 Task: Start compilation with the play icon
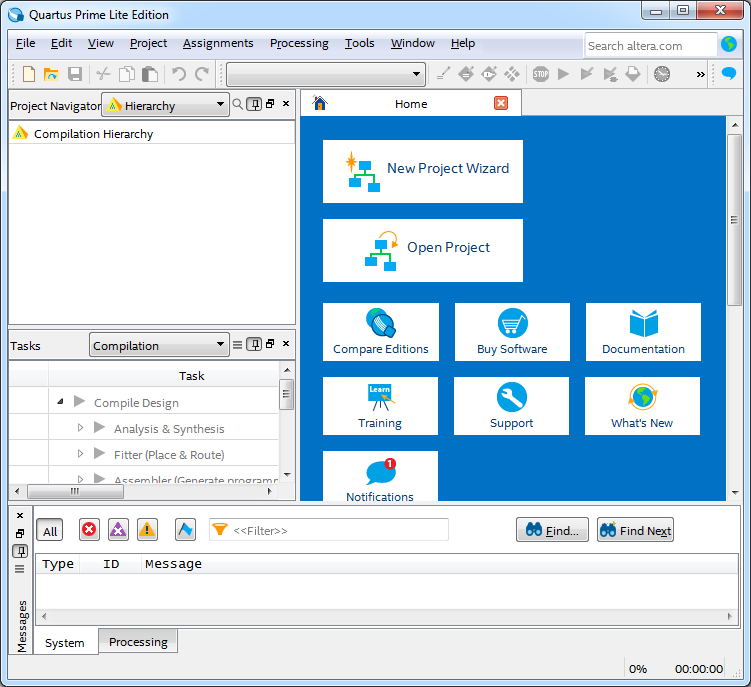(564, 74)
